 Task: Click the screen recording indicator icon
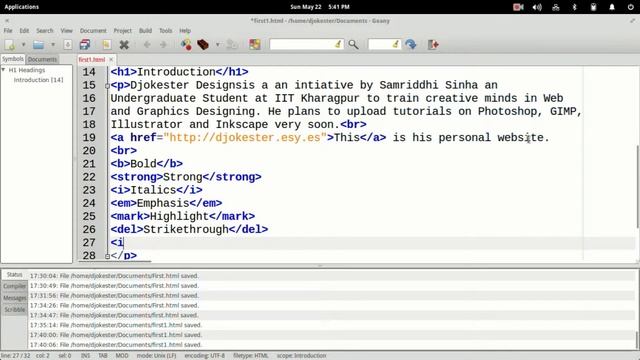518,7
